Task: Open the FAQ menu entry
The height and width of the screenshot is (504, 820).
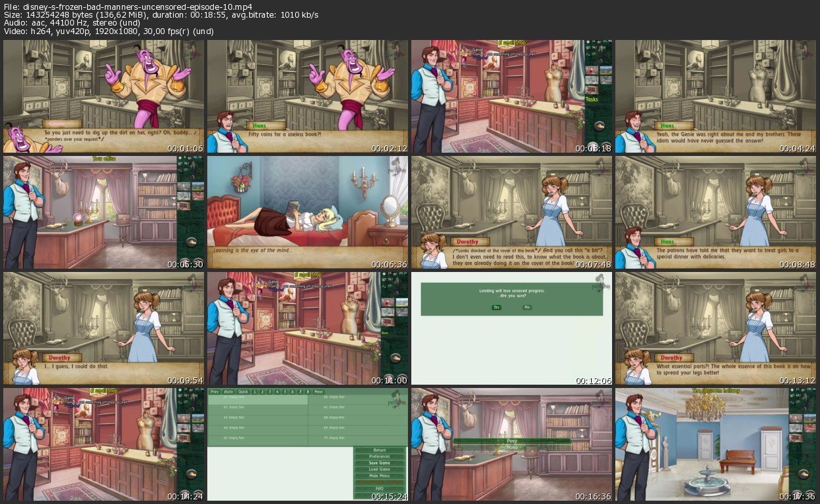Action: (x=379, y=488)
